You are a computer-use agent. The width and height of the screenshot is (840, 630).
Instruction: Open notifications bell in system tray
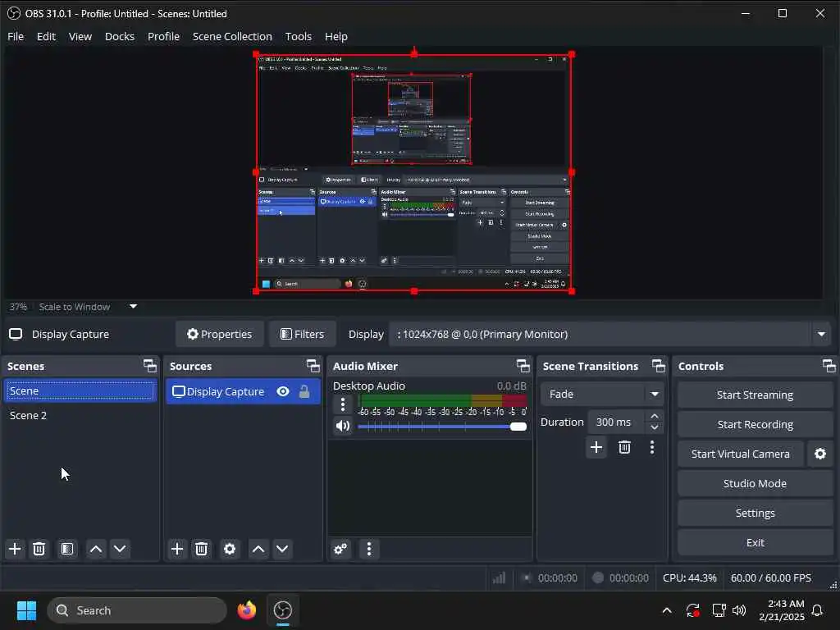818,610
